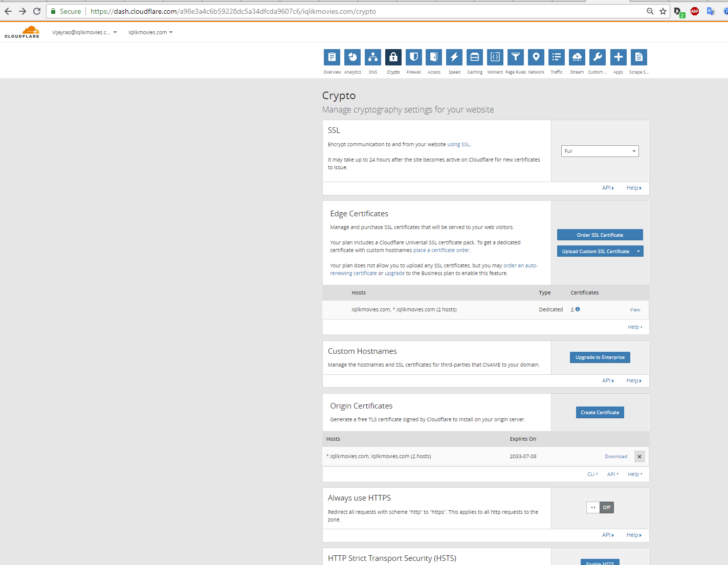Expand Help under Always use HTTPS

click(x=634, y=535)
